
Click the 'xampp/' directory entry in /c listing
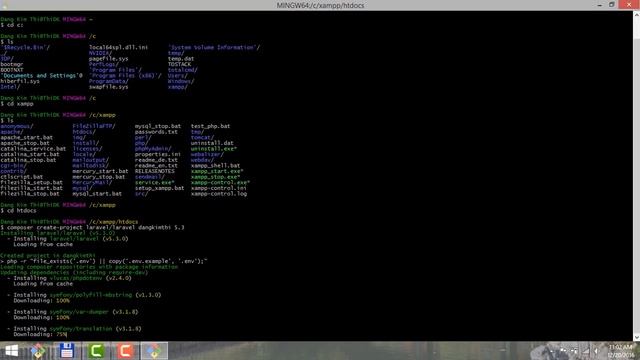pos(178,87)
